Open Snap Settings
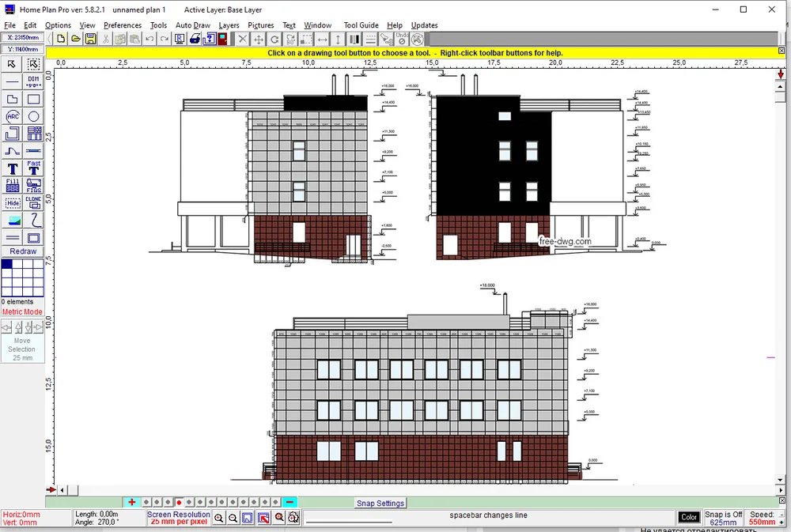 click(x=380, y=504)
